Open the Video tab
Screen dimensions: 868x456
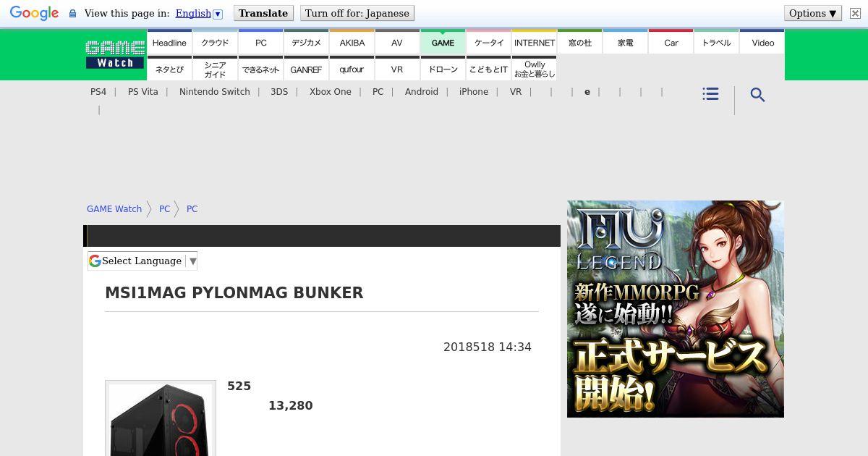point(762,43)
